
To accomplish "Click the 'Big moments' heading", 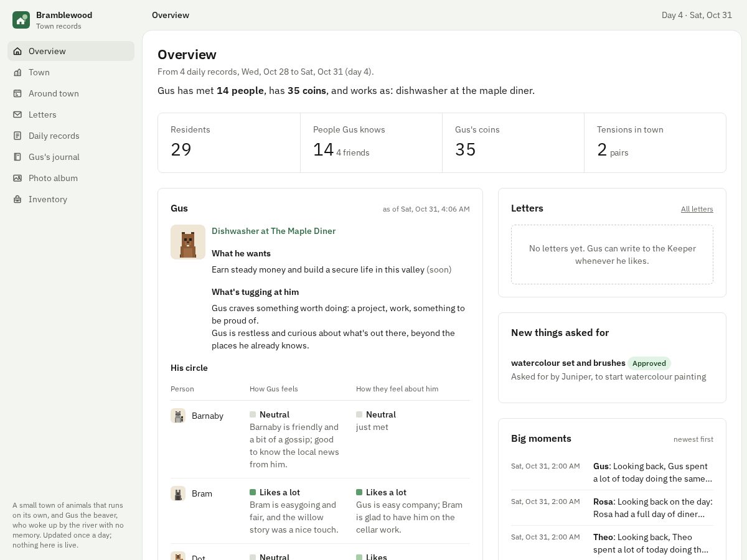I will [x=541, y=439].
